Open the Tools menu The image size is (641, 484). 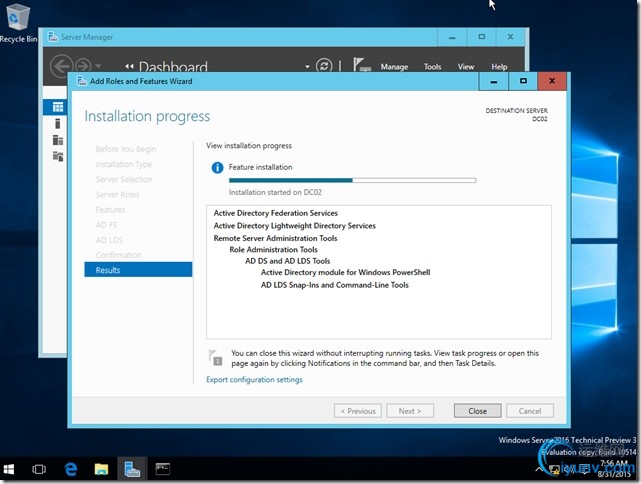[x=432, y=67]
